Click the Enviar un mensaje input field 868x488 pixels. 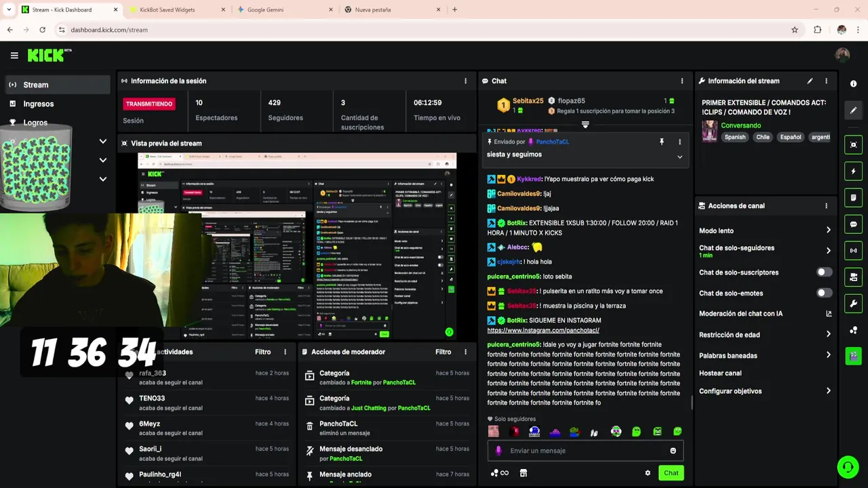coord(585,451)
